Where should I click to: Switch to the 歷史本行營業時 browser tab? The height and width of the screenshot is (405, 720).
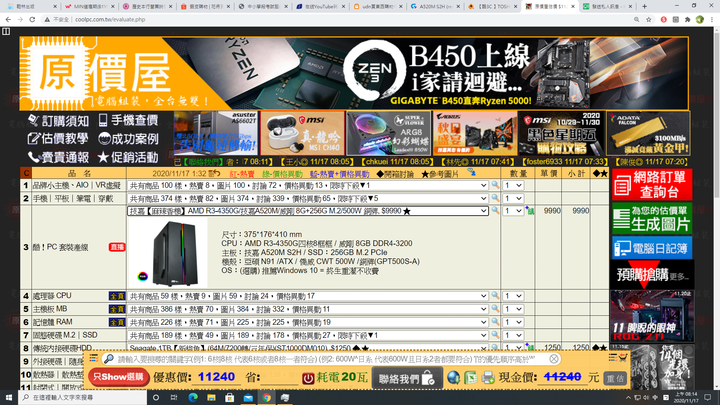pos(146,6)
